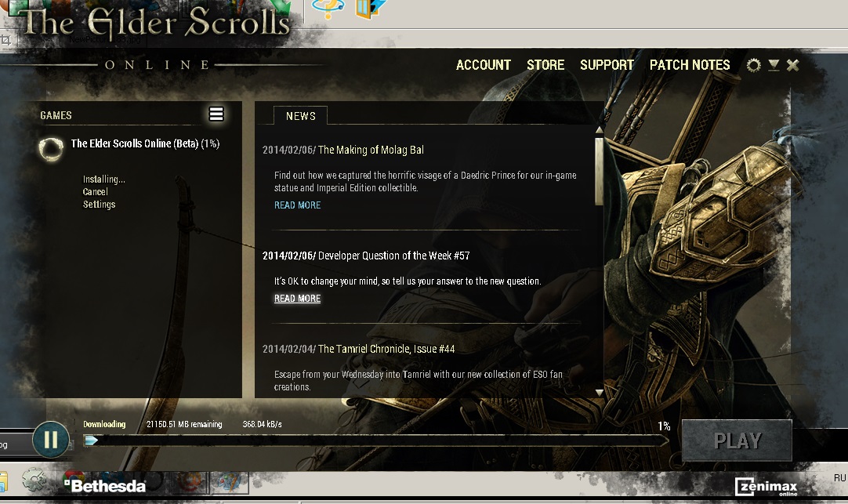Click the gear icon in the taskbar
This screenshot has height=504, width=848.
pyautogui.click(x=34, y=480)
